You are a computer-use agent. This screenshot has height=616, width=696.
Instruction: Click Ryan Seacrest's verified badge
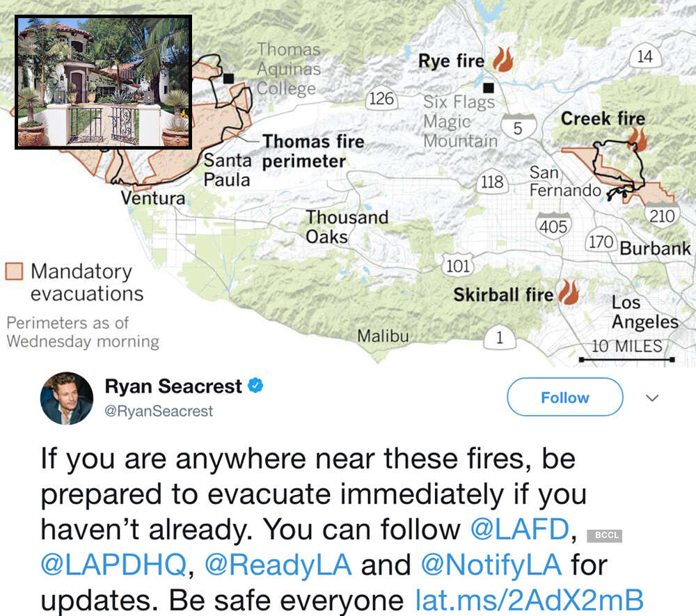pos(255,385)
